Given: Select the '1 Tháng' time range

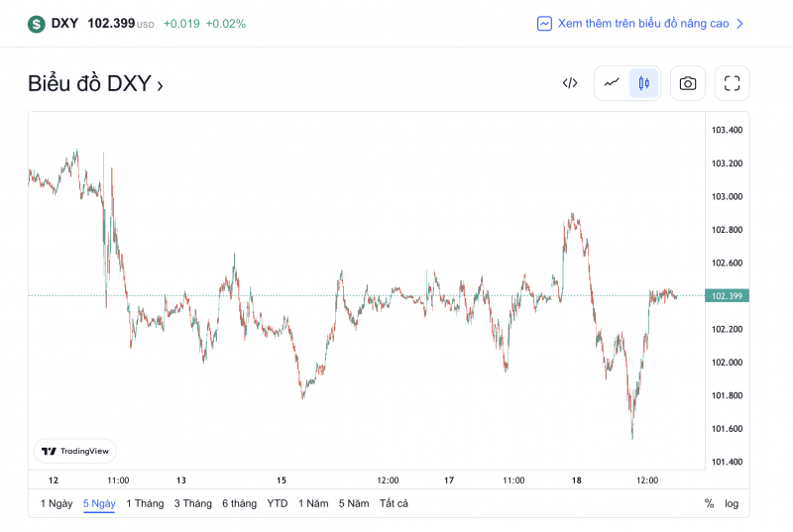Looking at the screenshot, I should [x=145, y=503].
